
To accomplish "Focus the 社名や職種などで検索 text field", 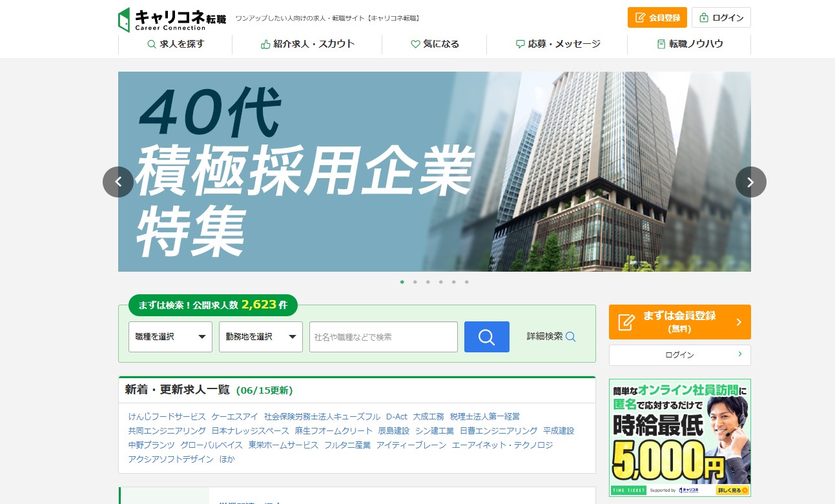I will click(383, 337).
